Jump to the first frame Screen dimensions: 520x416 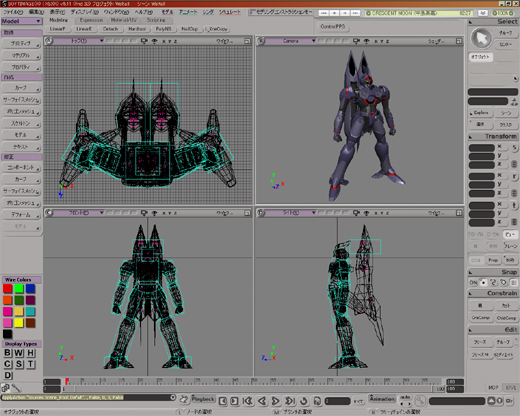[247, 401]
